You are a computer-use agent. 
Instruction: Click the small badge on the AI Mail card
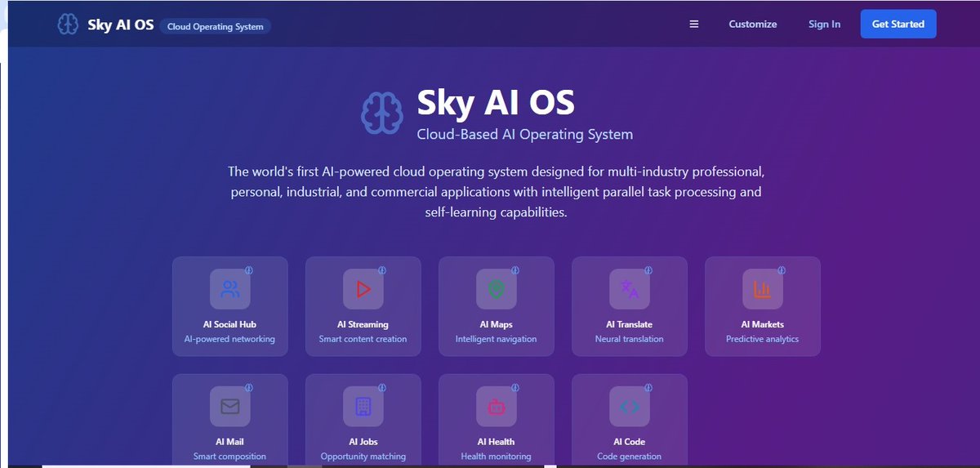pos(249,387)
